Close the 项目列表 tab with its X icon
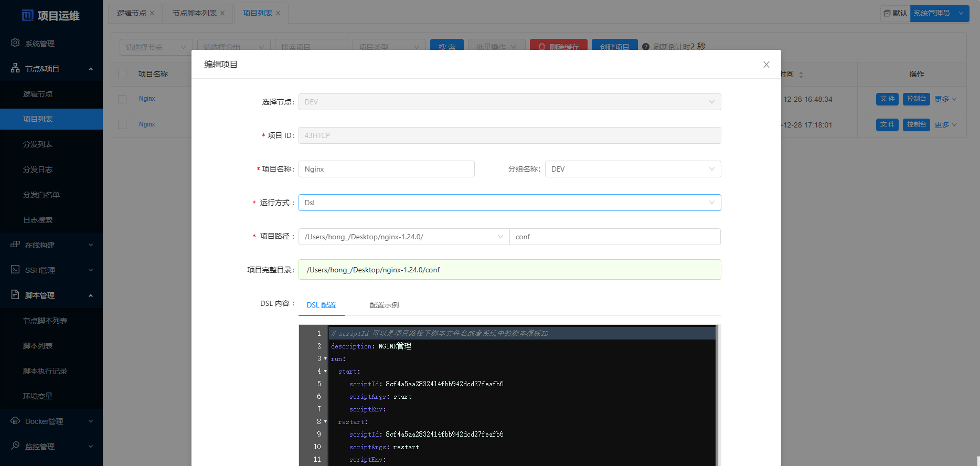 pos(278,13)
